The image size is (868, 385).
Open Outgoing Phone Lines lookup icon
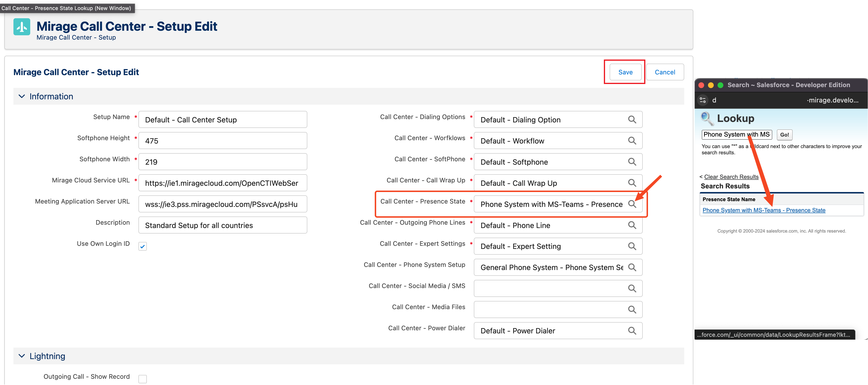(x=632, y=225)
